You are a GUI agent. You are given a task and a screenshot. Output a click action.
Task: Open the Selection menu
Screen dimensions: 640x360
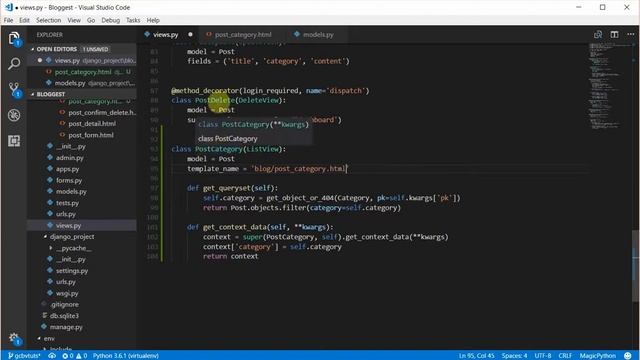tap(48, 20)
